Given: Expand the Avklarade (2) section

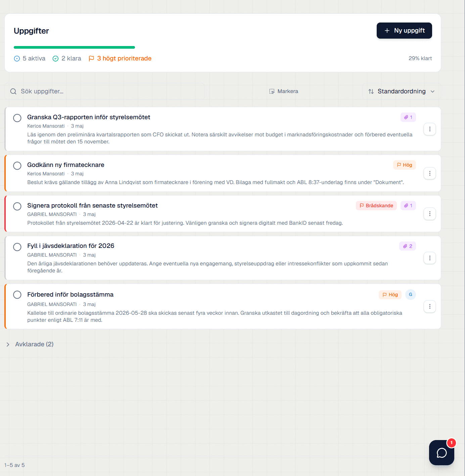Looking at the screenshot, I should coord(30,344).
